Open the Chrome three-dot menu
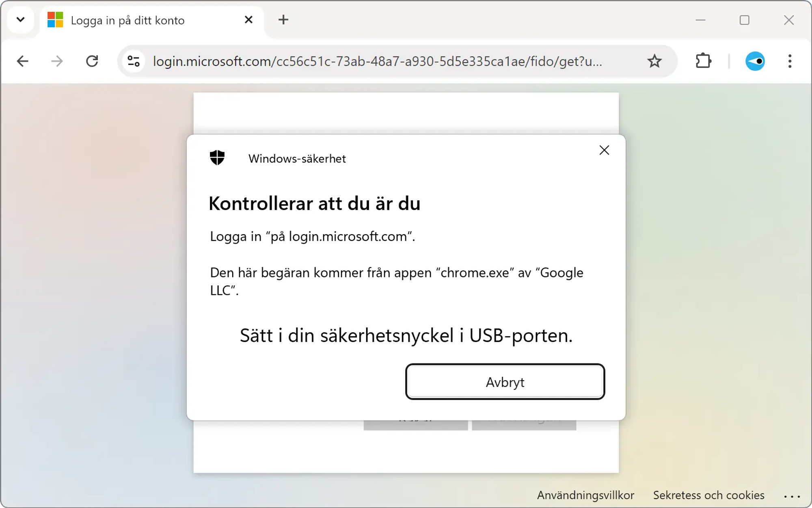Viewport: 812px width, 508px height. pos(790,61)
